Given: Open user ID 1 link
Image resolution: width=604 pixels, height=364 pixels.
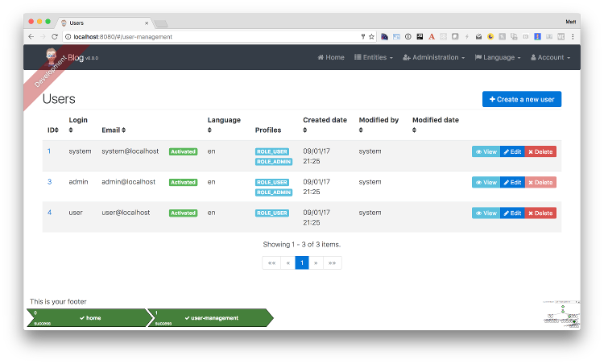Looking at the screenshot, I should tap(49, 151).
